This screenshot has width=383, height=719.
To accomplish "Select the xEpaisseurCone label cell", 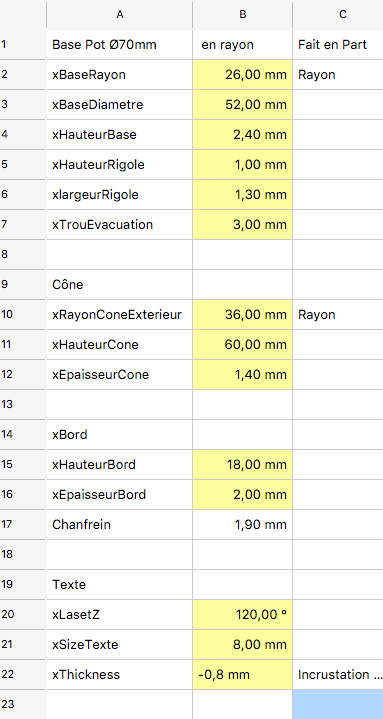I will tap(119, 375).
